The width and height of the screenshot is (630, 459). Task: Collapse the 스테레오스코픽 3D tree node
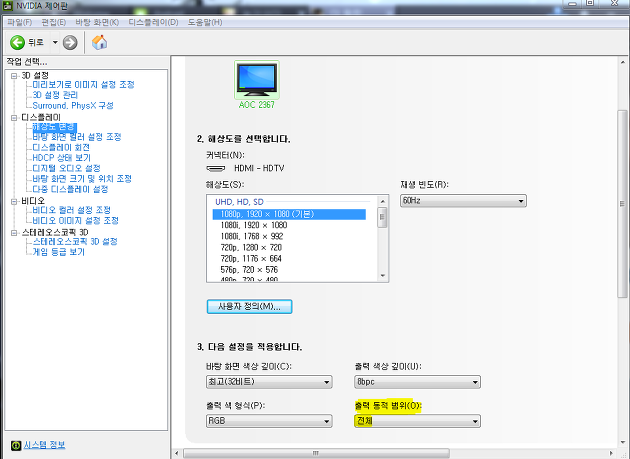[14, 233]
